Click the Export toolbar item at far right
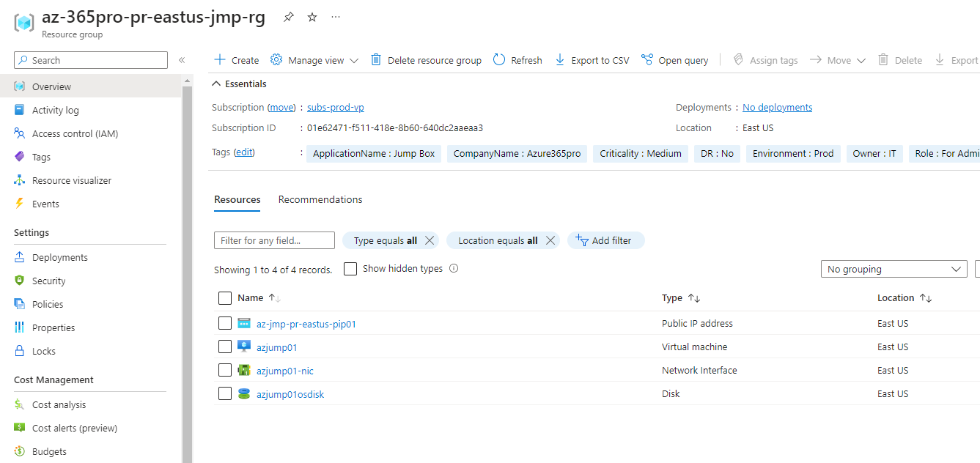 [957, 60]
